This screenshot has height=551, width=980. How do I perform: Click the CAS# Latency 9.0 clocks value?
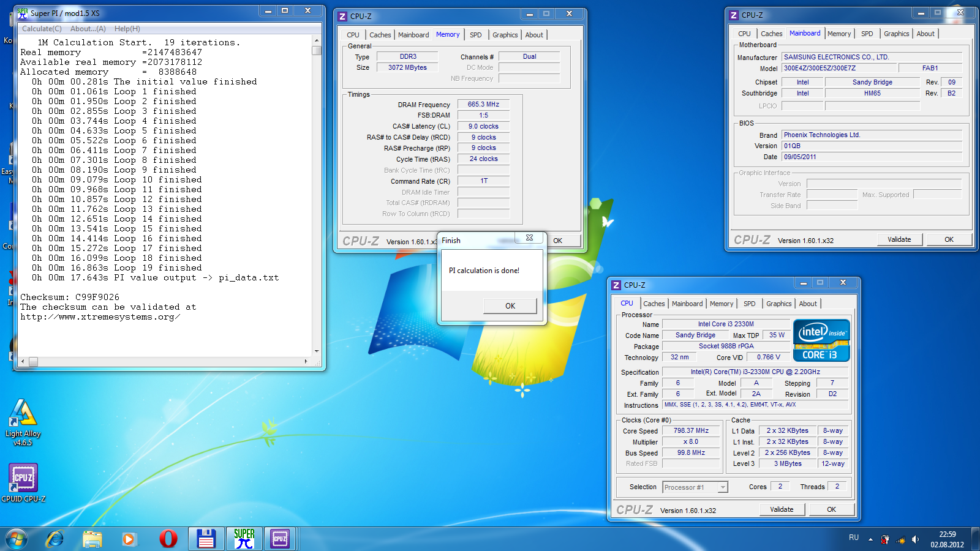point(484,126)
